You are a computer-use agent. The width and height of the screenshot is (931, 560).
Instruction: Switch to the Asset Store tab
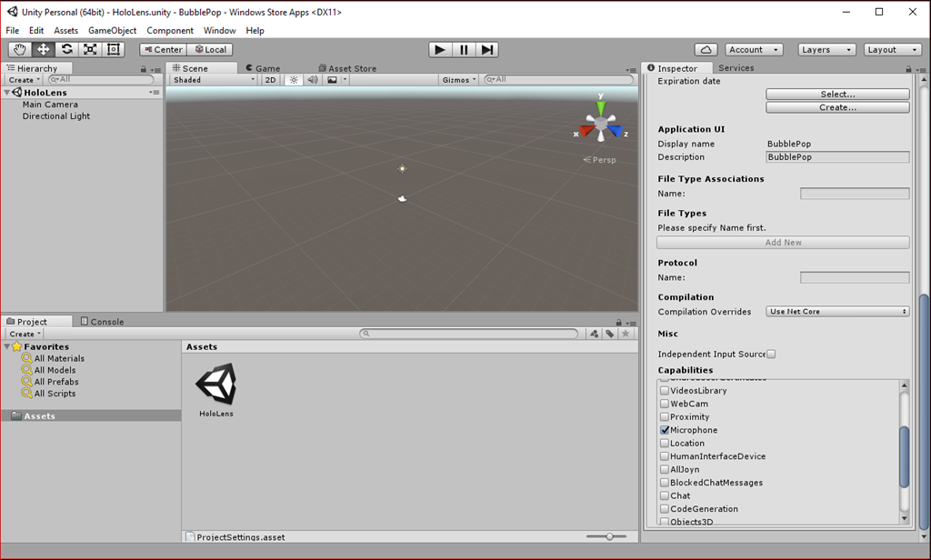347,68
